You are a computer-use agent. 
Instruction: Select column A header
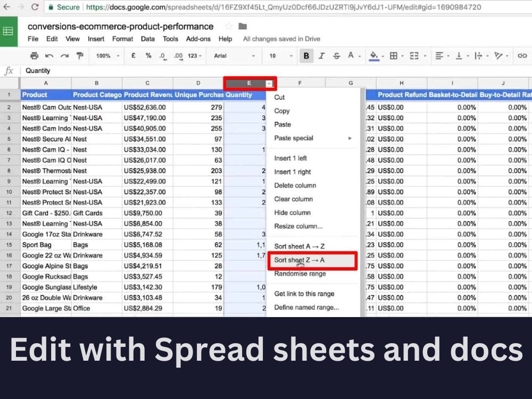coord(46,83)
